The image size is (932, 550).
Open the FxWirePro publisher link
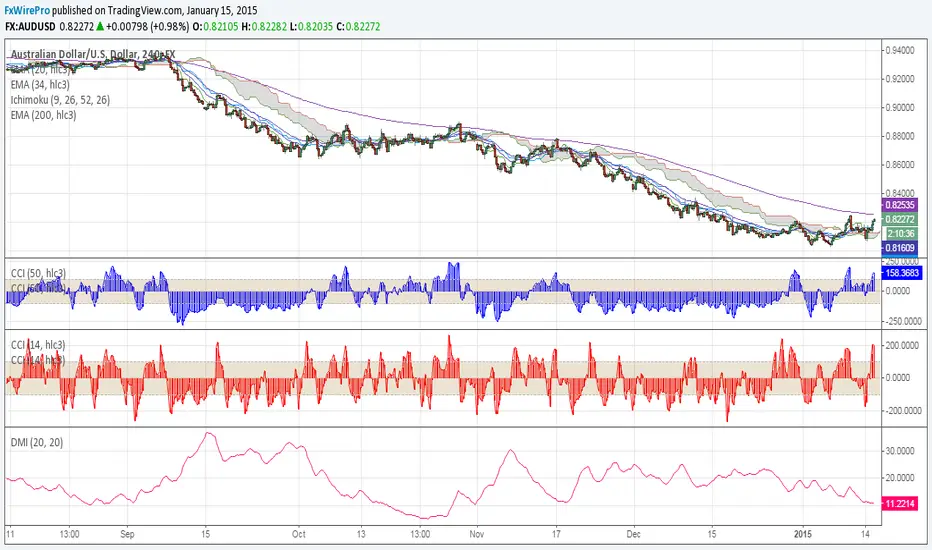tap(27, 10)
